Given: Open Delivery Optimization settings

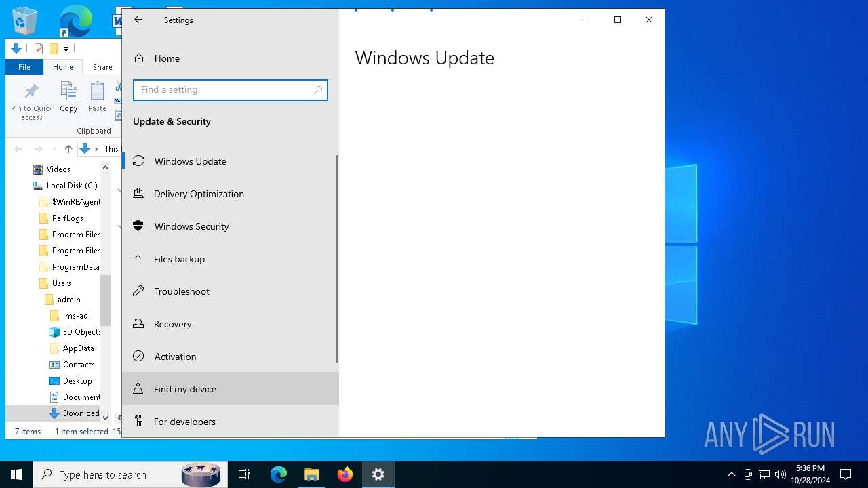Looking at the screenshot, I should (x=230, y=194).
